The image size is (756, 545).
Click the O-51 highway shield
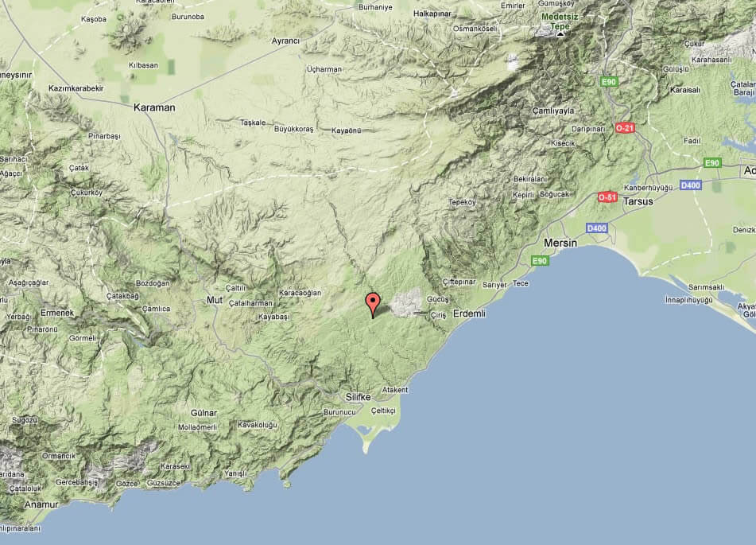607,197
